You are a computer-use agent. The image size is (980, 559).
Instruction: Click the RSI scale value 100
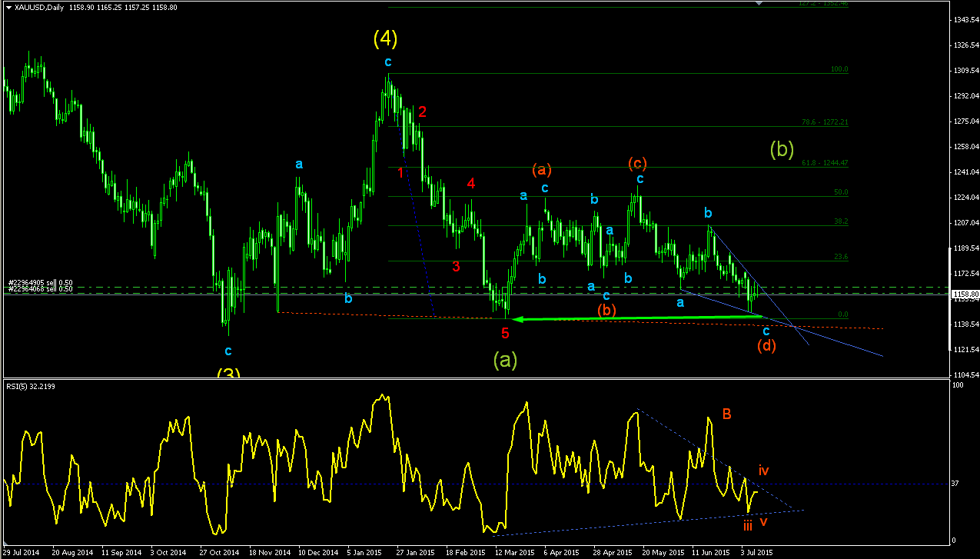pos(957,384)
